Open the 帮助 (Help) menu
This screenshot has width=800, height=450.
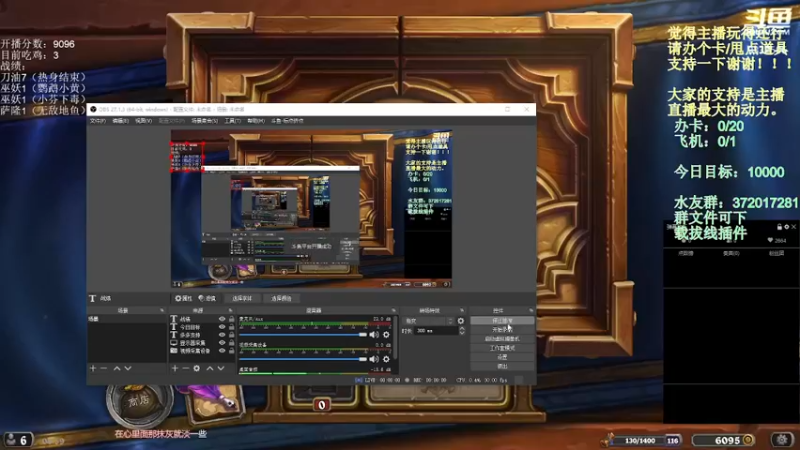[x=256, y=121]
